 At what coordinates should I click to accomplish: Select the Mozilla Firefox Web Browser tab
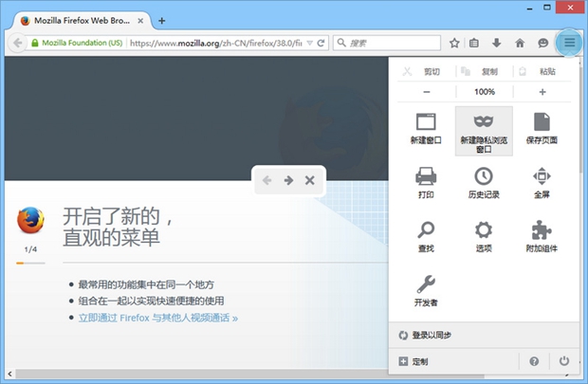[x=83, y=21]
